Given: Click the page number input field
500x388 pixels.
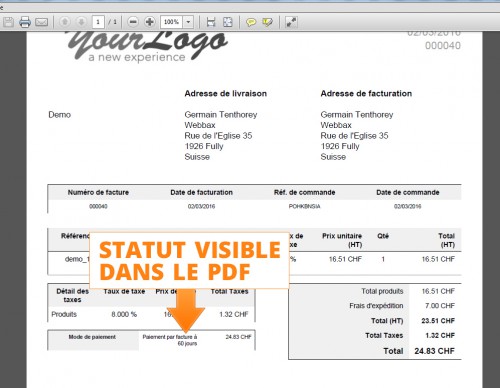Looking at the screenshot, I should click(x=98, y=22).
